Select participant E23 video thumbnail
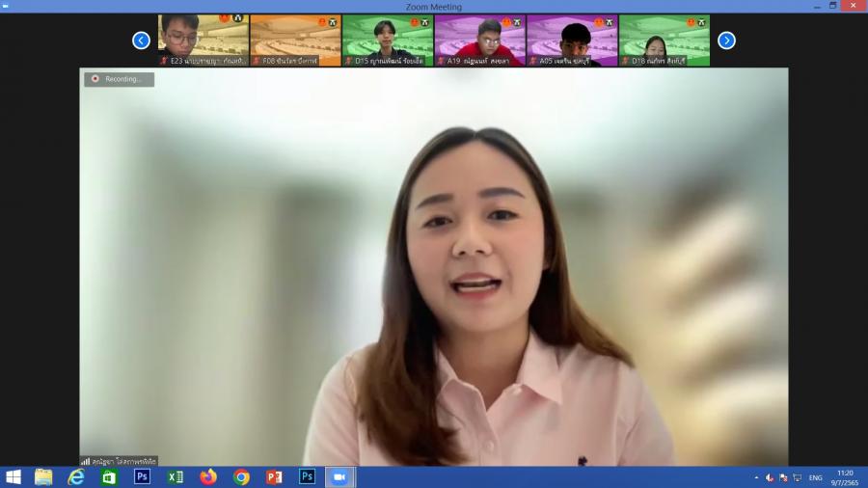 pyautogui.click(x=203, y=40)
